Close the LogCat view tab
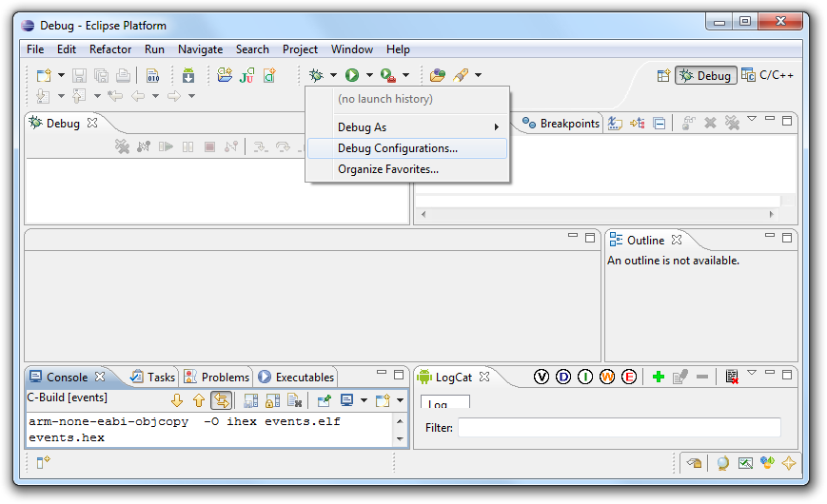This screenshot has width=827, height=504. tap(484, 377)
